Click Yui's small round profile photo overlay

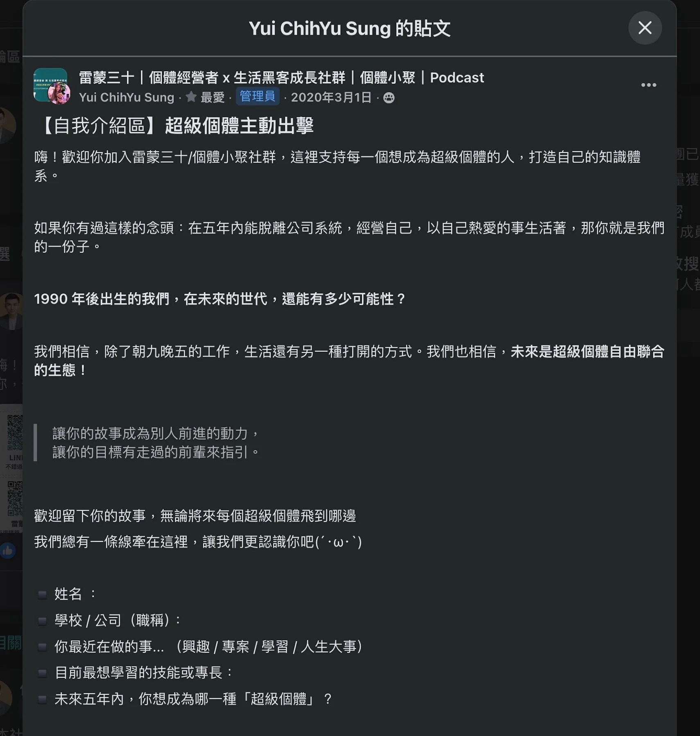tap(59, 93)
